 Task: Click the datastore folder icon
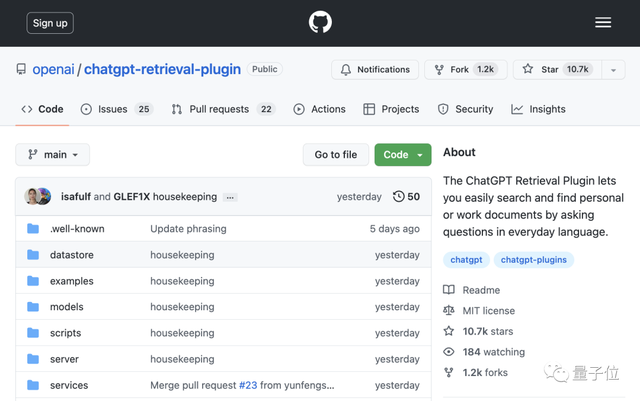(33, 255)
